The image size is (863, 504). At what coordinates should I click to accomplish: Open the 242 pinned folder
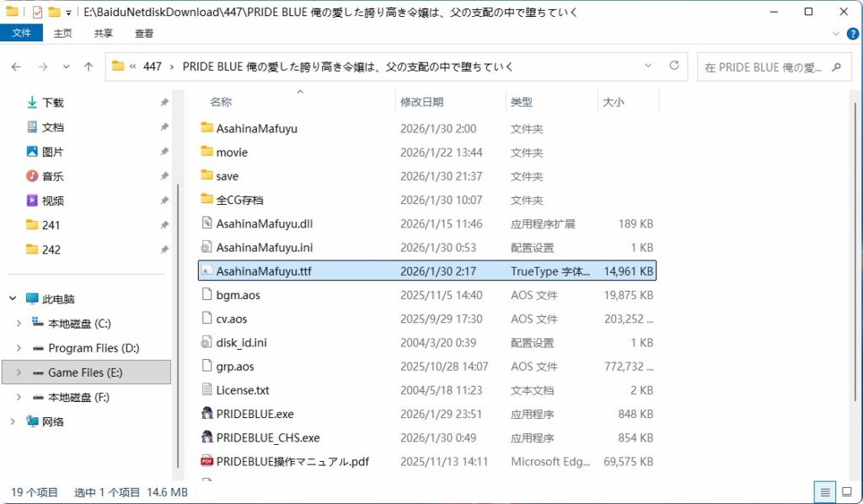point(51,249)
